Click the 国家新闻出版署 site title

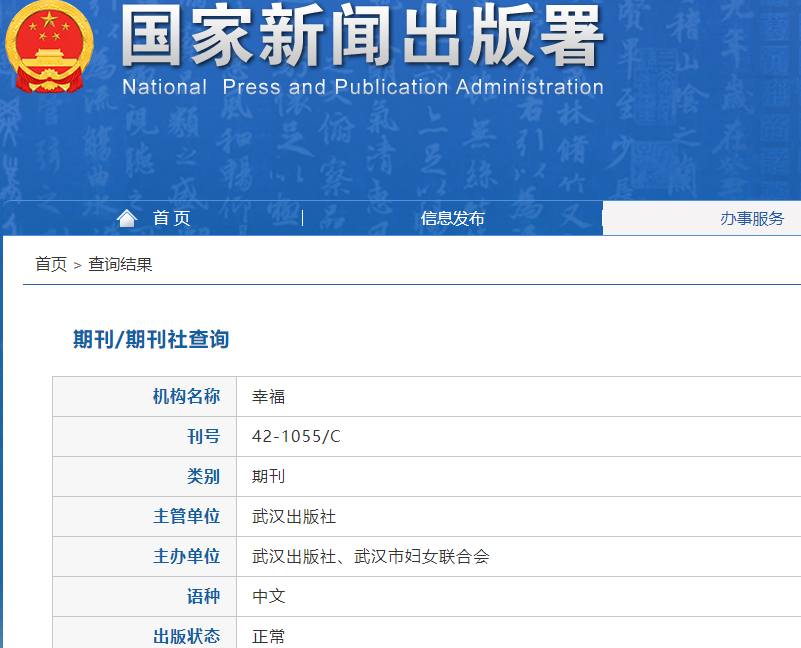coord(362,38)
